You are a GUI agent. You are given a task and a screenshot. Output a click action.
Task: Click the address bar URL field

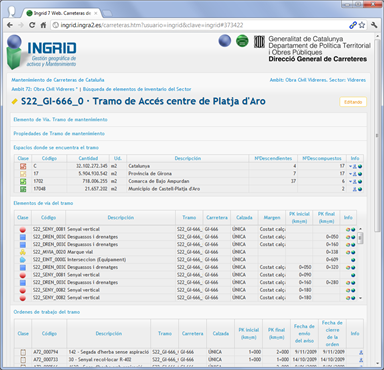[x=200, y=25]
